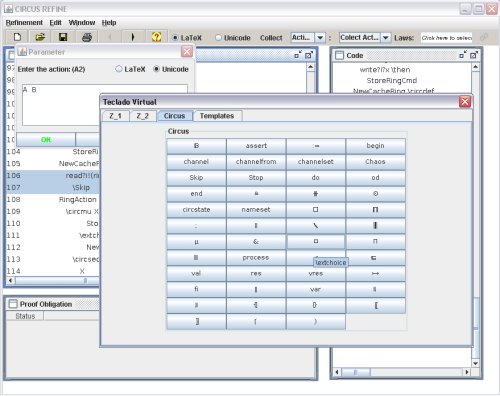Open the Refinement menu

(24, 23)
